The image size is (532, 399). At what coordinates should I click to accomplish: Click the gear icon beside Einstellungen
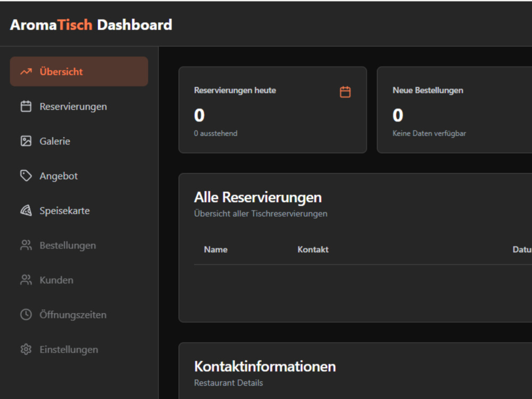click(x=26, y=349)
